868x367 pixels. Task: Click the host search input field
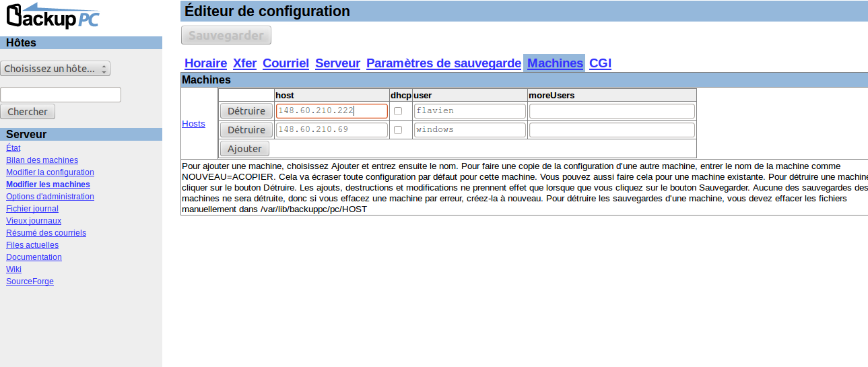(61, 94)
